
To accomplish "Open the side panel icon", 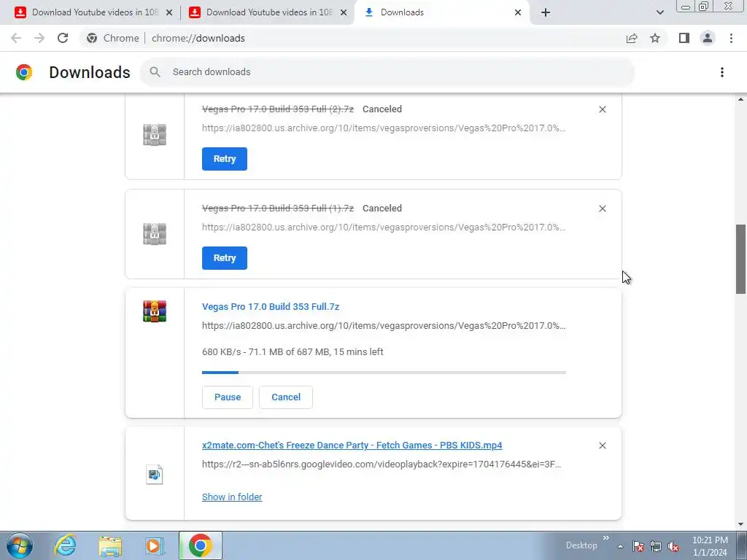I will tap(684, 38).
